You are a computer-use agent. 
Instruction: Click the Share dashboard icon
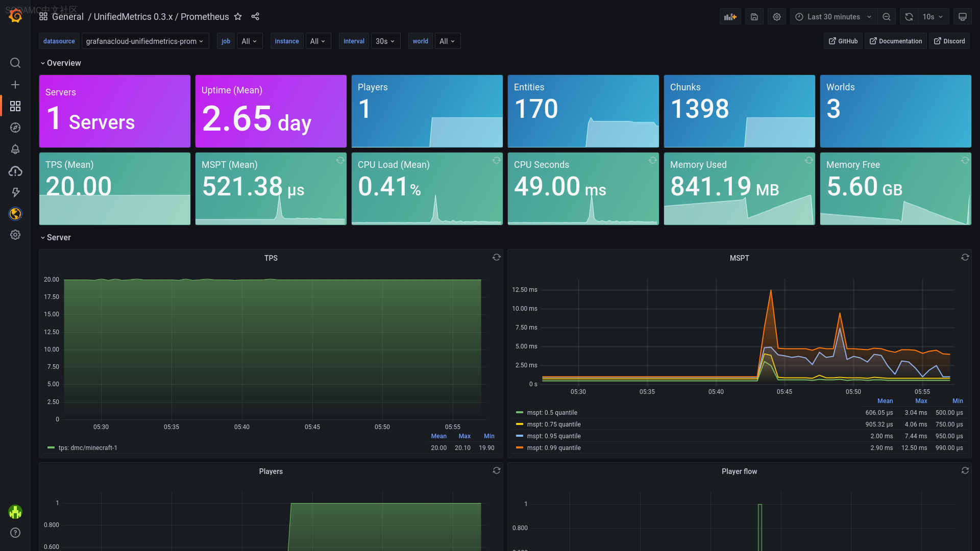tap(255, 17)
